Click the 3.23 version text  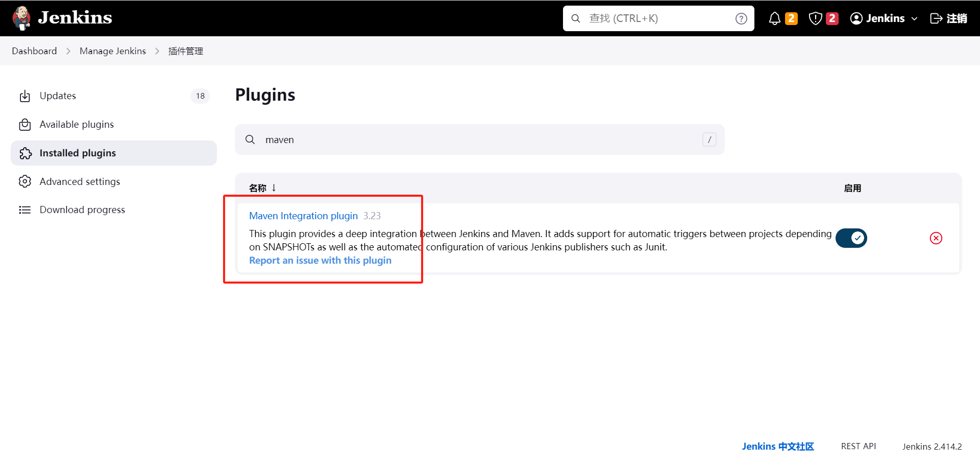pos(372,216)
